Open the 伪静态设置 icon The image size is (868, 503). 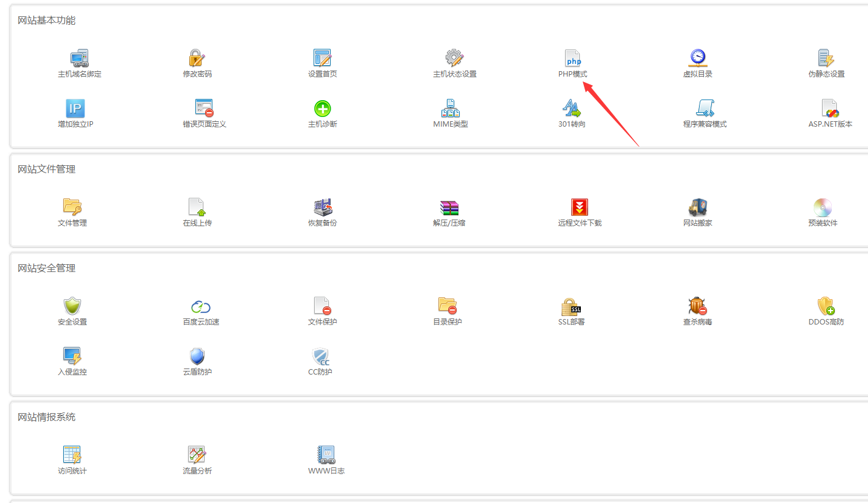click(x=826, y=59)
